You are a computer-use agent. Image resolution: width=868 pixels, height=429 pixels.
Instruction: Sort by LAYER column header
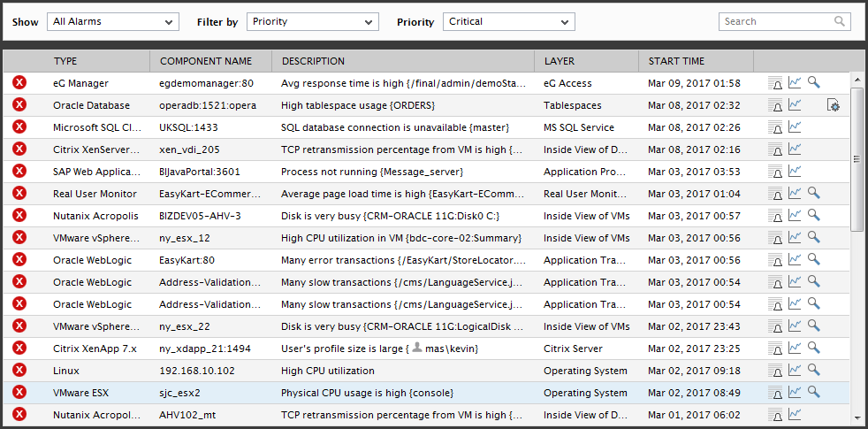coord(560,62)
